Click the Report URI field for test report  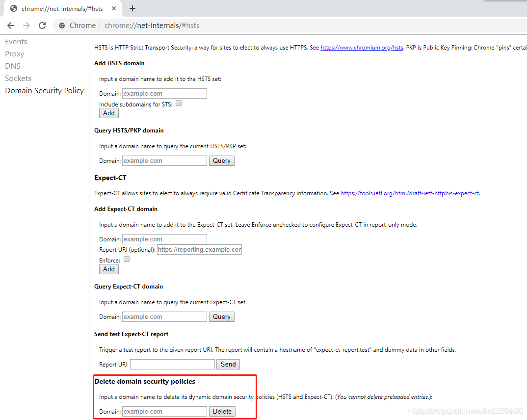click(172, 364)
